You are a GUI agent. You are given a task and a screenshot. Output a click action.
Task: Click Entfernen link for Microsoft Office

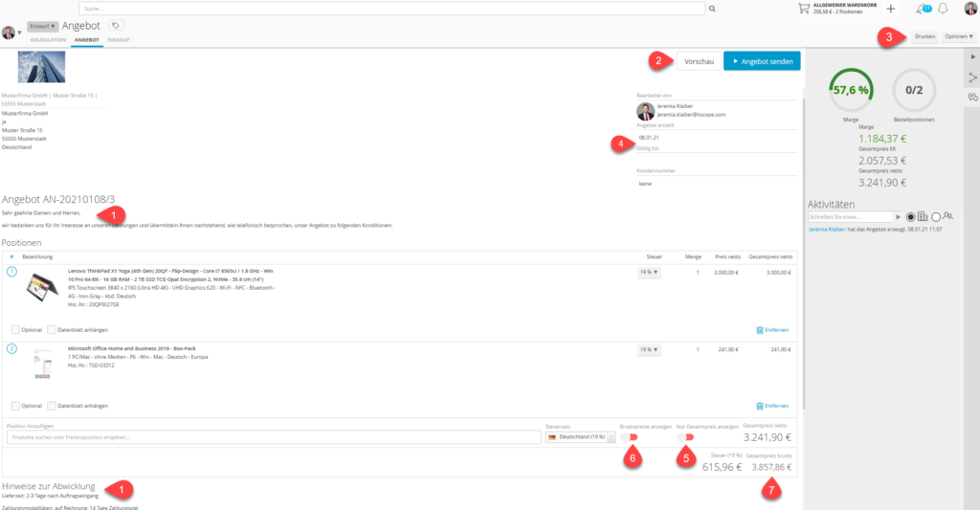coord(776,407)
